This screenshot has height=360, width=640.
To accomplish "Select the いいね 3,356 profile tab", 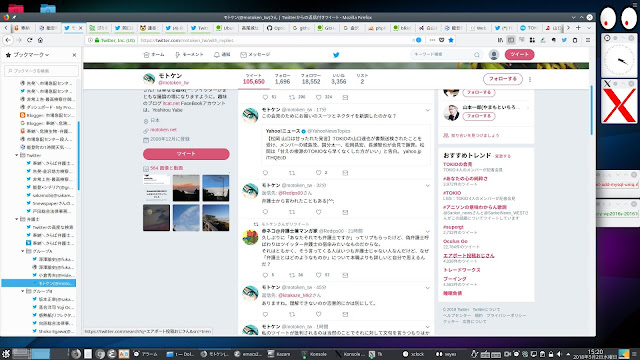I will pos(338,79).
